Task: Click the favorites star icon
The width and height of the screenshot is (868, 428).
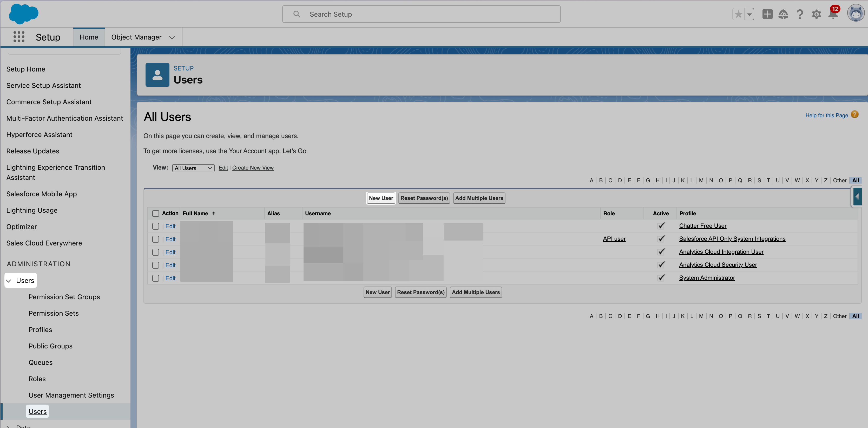Action: click(738, 14)
